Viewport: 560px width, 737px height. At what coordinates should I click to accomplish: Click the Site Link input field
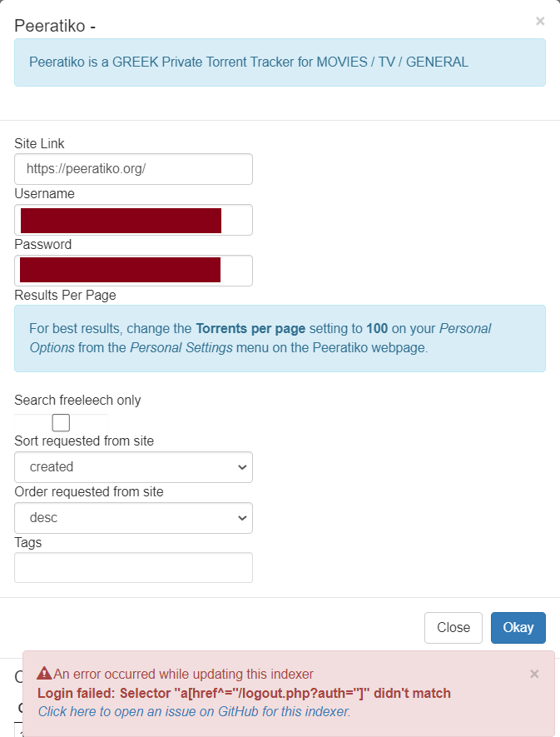[133, 169]
